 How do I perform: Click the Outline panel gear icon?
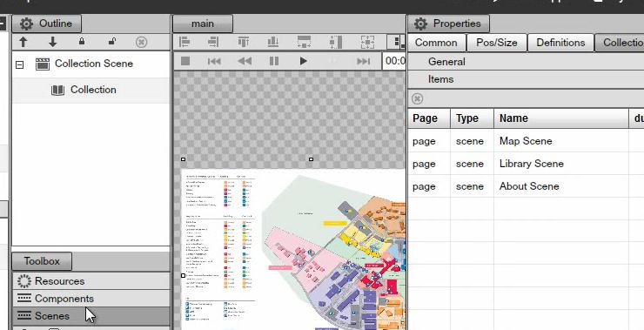click(x=26, y=24)
